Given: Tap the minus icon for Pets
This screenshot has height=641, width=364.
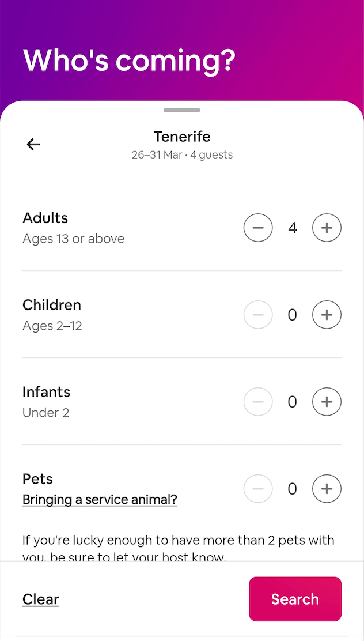Looking at the screenshot, I should [258, 489].
